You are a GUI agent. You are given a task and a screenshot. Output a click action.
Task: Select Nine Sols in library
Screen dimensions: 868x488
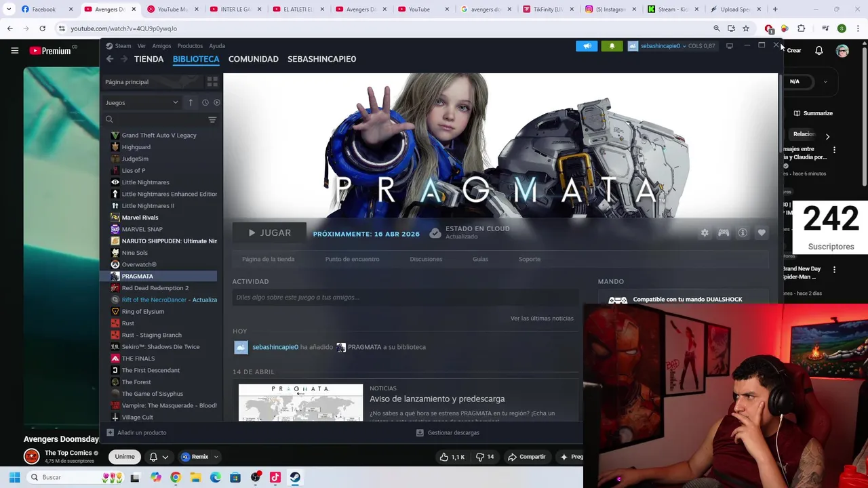[134, 253]
